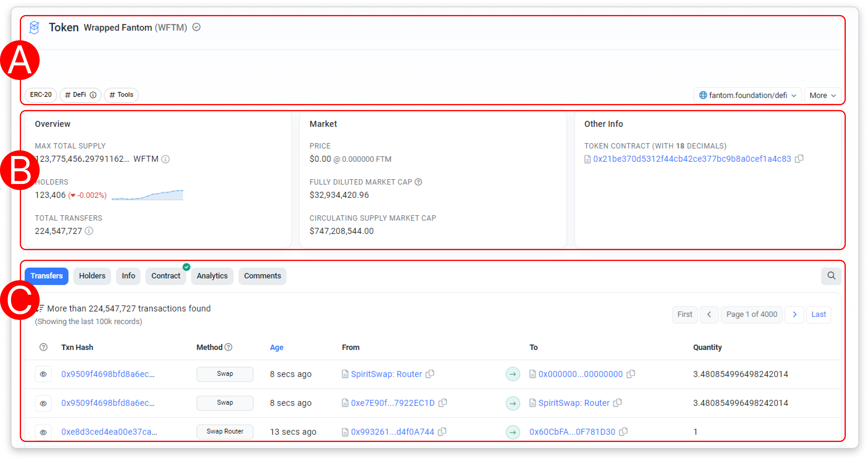Go to next page with right chevron
This screenshot has height=460, width=868.
coord(794,314)
